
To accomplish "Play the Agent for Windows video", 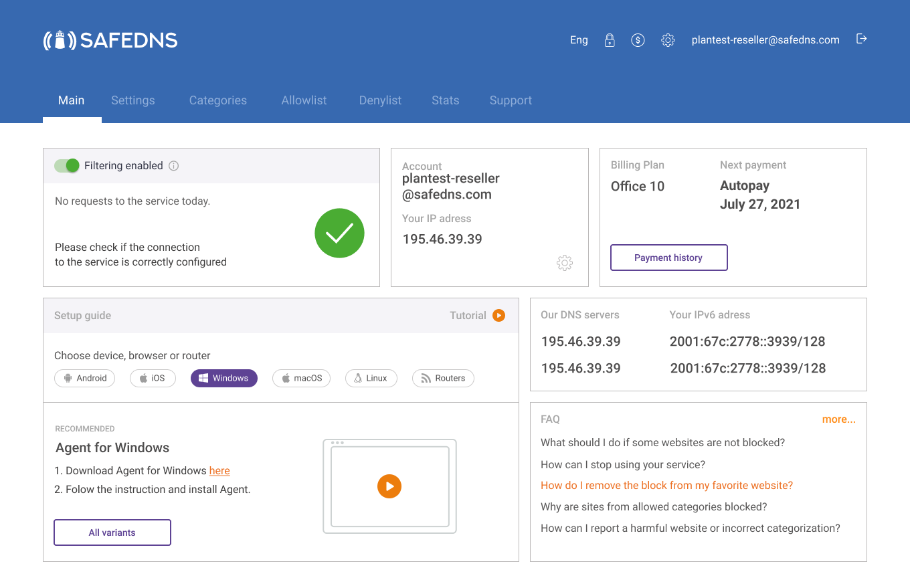I will click(390, 486).
